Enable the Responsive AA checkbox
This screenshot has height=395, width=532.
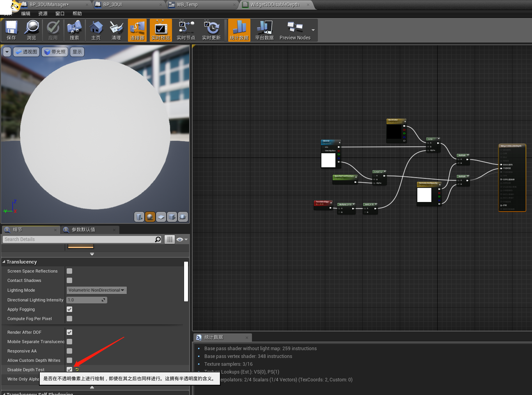[x=69, y=351]
